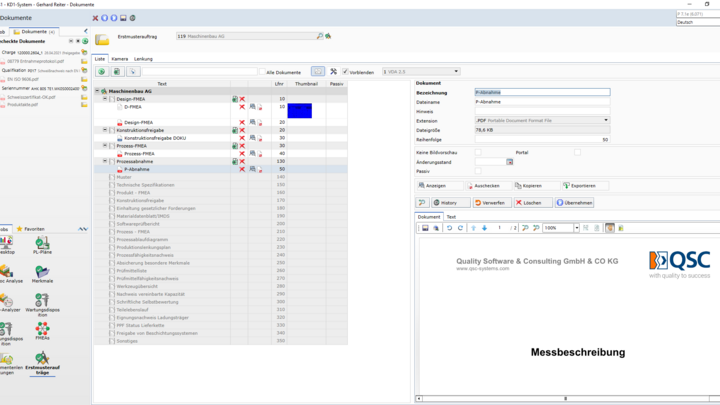The width and height of the screenshot is (720, 405).
Task: Click the wrench settings icon beside Vorblenden
Action: click(333, 71)
